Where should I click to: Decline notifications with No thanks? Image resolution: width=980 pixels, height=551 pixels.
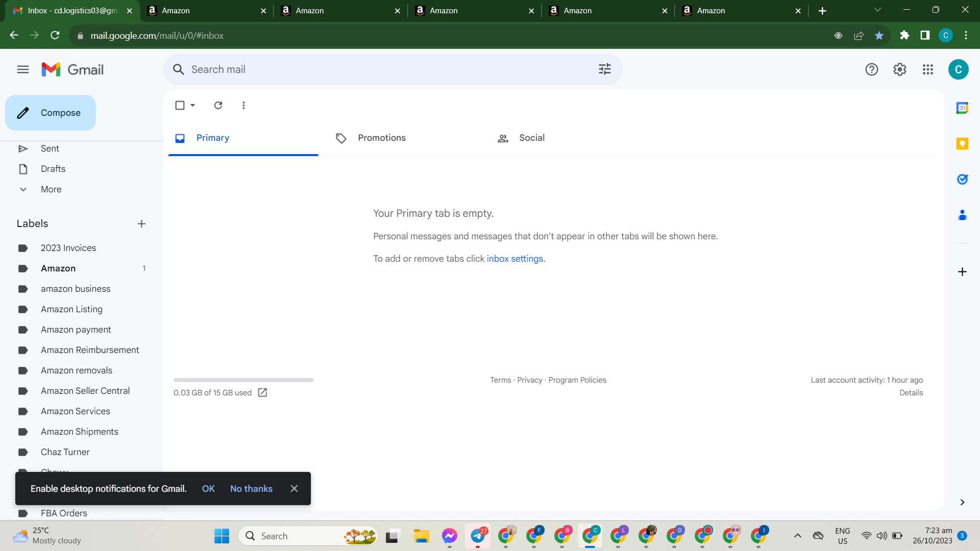coord(251,489)
